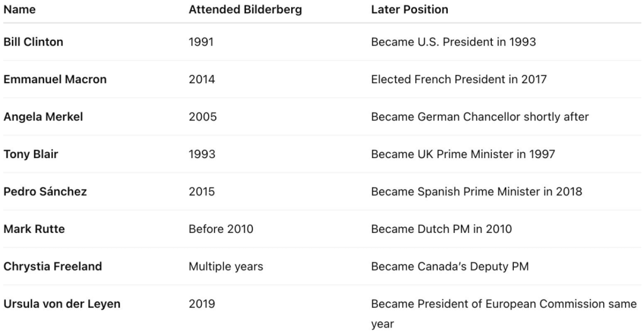Image resolution: width=644 pixels, height=331 pixels.
Task: Click on Angela Merkel's name
Action: point(43,117)
